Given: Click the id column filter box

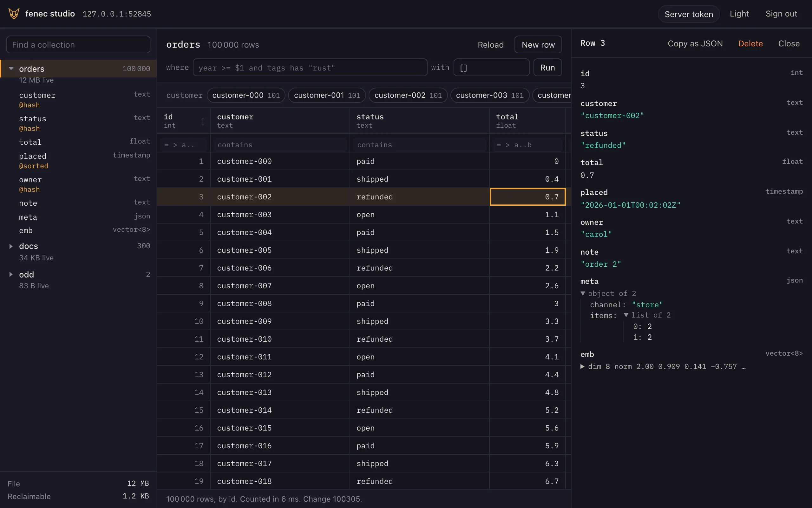Looking at the screenshot, I should point(184,145).
